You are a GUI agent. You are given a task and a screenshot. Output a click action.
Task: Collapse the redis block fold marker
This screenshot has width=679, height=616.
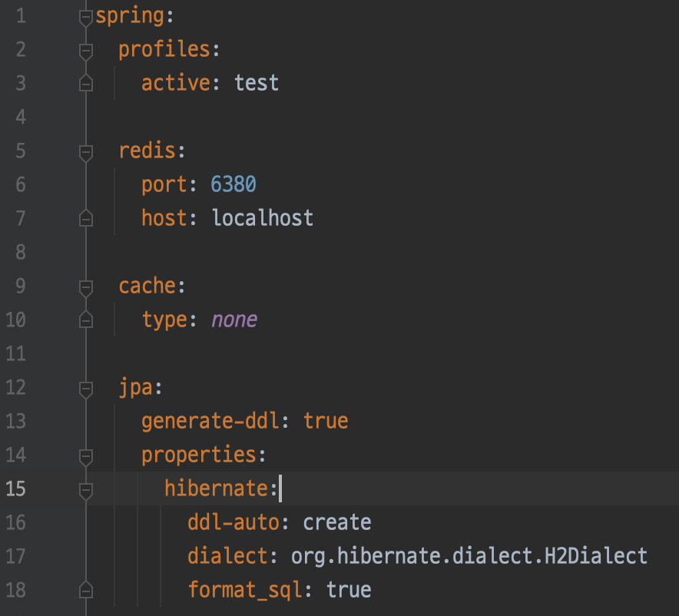click(x=86, y=154)
